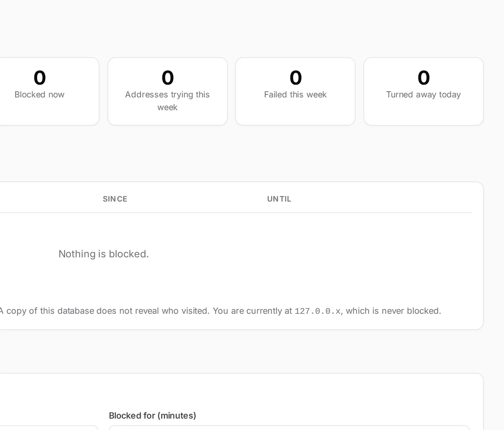Click the zero count above Failed this week
504x430 pixels.
click(296, 78)
